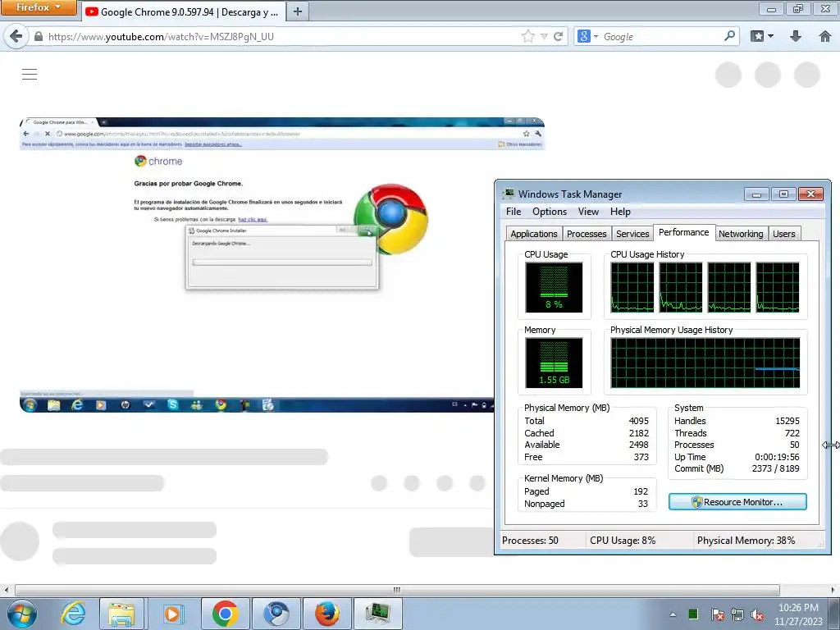Show hidden tray icons arrow
The height and width of the screenshot is (630, 840).
673,614
